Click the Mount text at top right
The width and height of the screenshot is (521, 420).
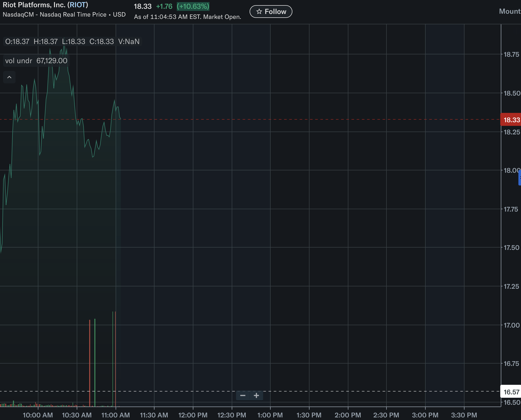tap(509, 11)
